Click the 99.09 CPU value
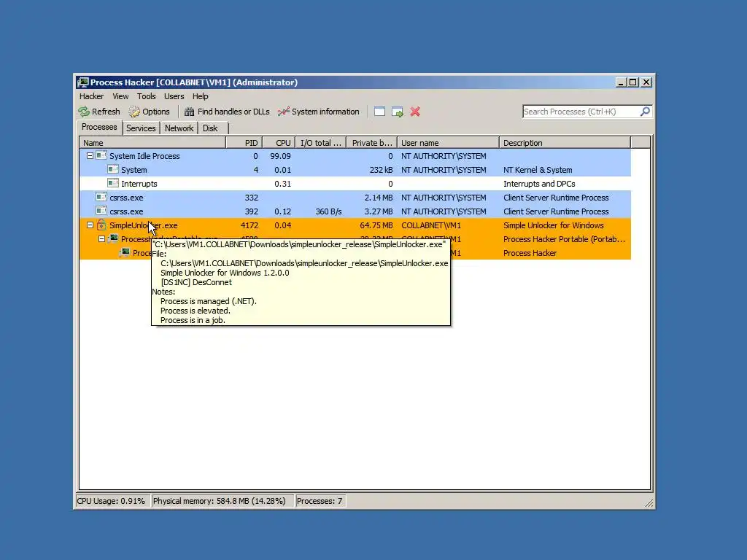This screenshot has height=560, width=747. 280,156
